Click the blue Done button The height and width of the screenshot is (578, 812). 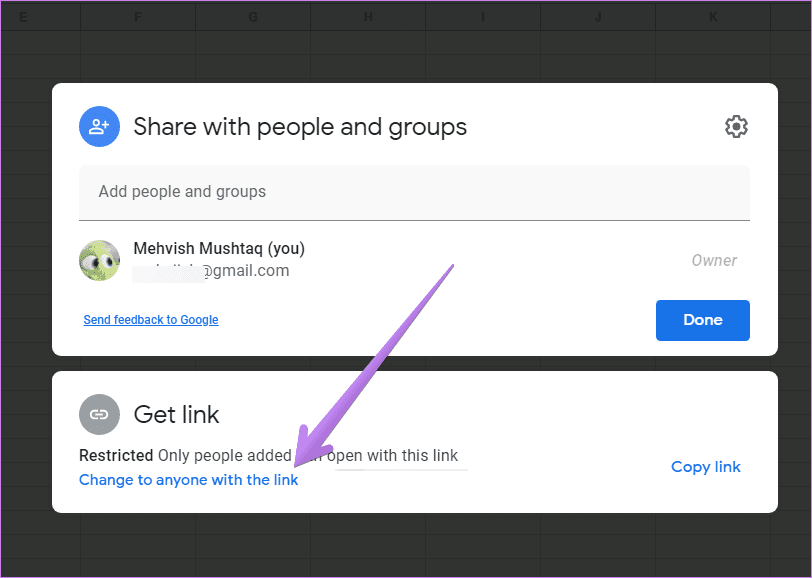point(703,320)
